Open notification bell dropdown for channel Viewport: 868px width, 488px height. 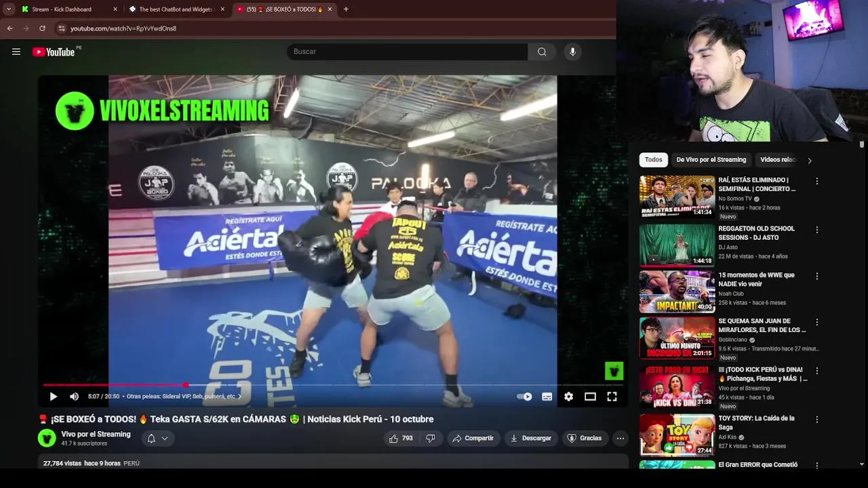coord(157,439)
